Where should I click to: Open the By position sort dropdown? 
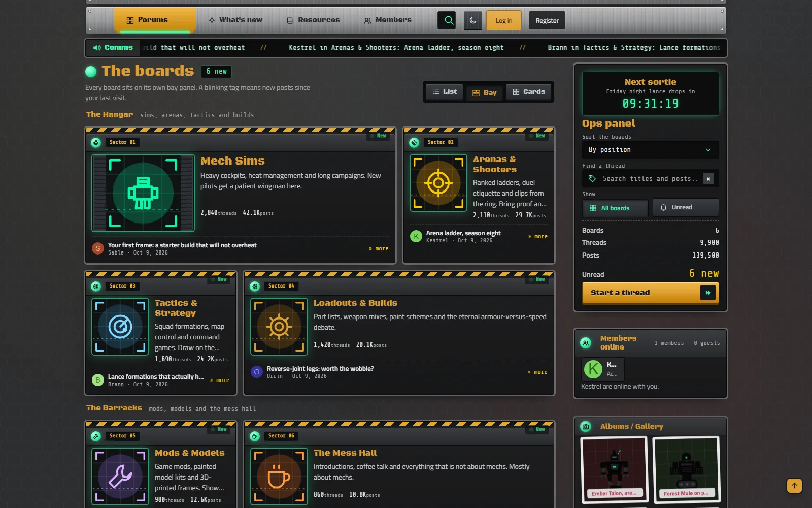tap(651, 150)
